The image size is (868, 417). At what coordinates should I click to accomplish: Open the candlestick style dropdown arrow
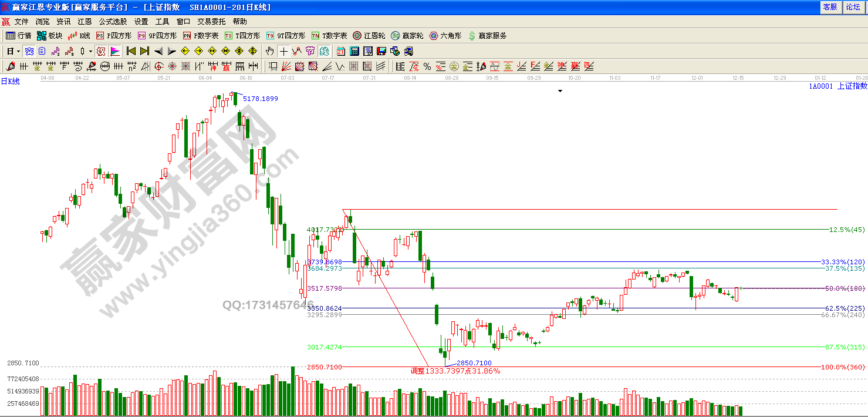coord(90,51)
